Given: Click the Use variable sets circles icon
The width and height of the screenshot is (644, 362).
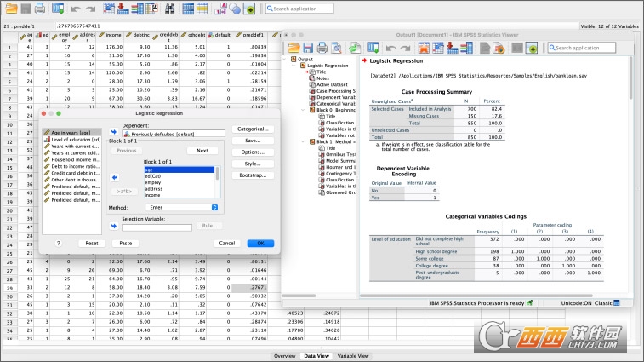Looking at the screenshot, I should tap(235, 8).
